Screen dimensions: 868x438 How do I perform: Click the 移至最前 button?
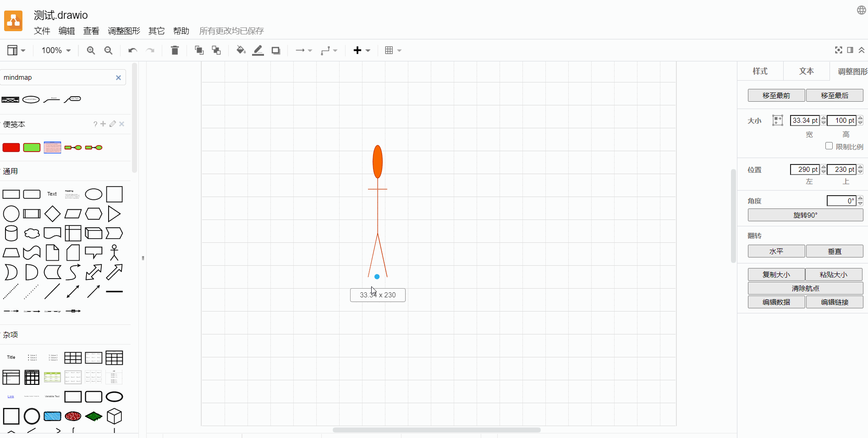776,95
